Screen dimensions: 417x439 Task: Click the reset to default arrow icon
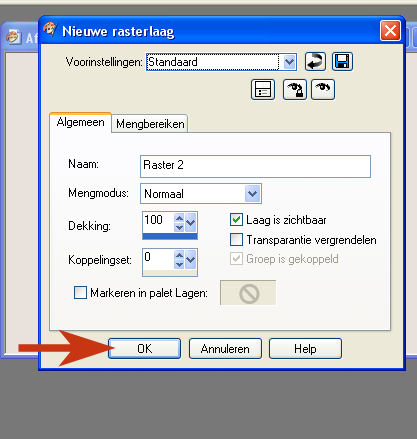pos(315,62)
